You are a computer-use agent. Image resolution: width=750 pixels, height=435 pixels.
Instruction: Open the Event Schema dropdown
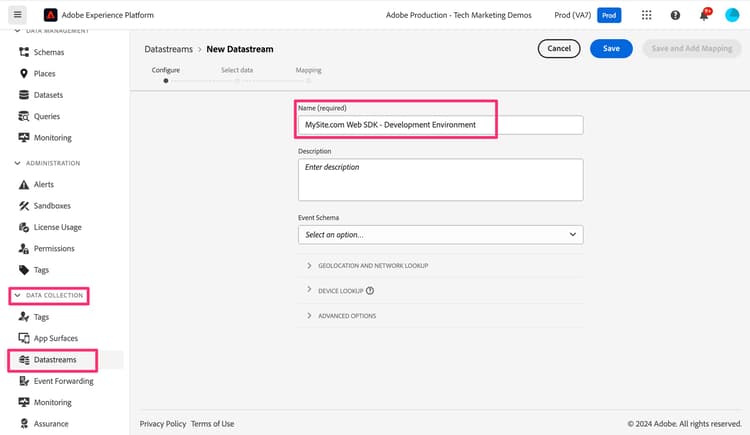(440, 234)
